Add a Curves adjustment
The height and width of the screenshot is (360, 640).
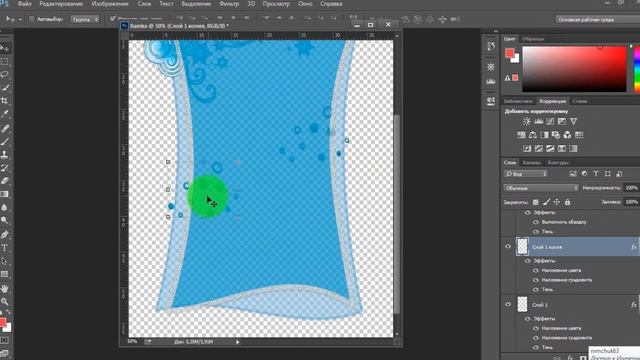tap(550, 121)
